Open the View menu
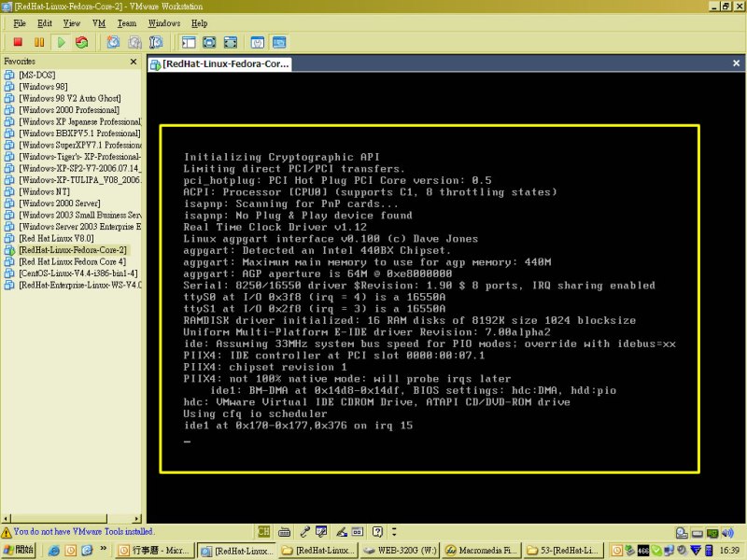Image resolution: width=747 pixels, height=560 pixels. point(72,23)
